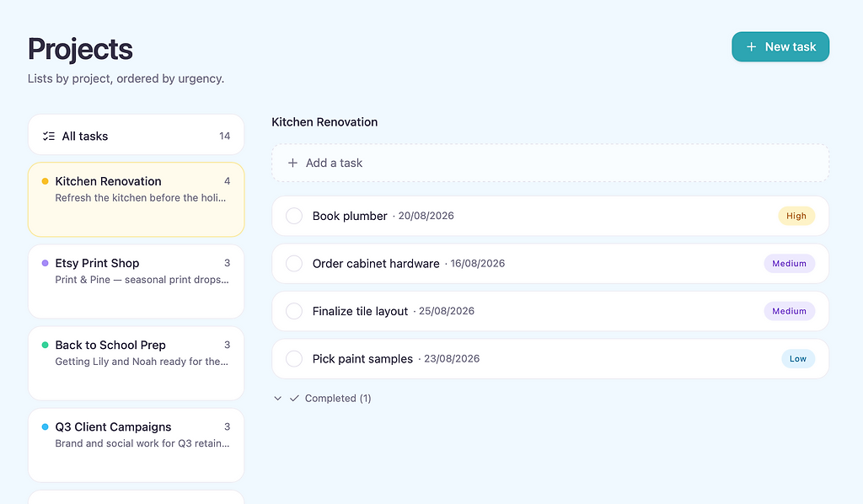The height and width of the screenshot is (504, 863).
Task: Switch to Back to School Prep project
Action: (136, 363)
